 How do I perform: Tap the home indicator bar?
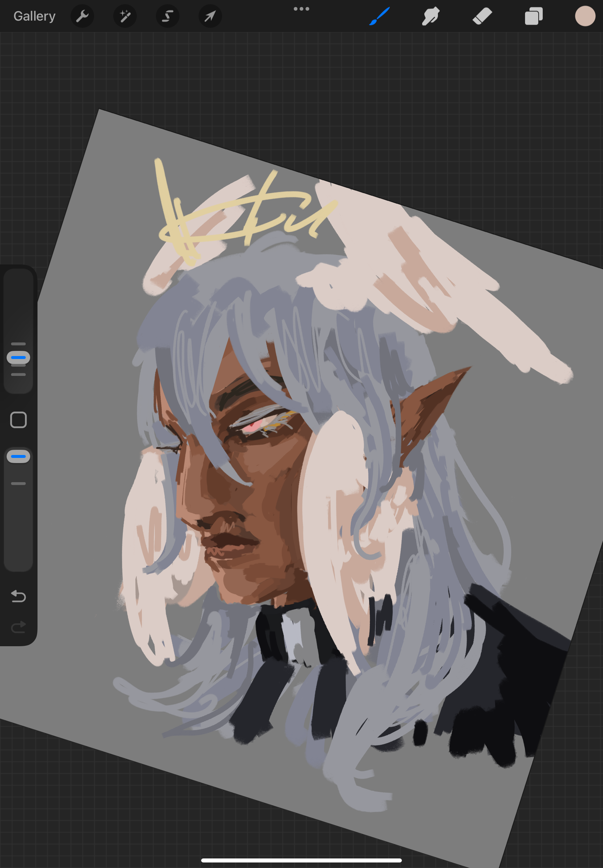pos(301,860)
